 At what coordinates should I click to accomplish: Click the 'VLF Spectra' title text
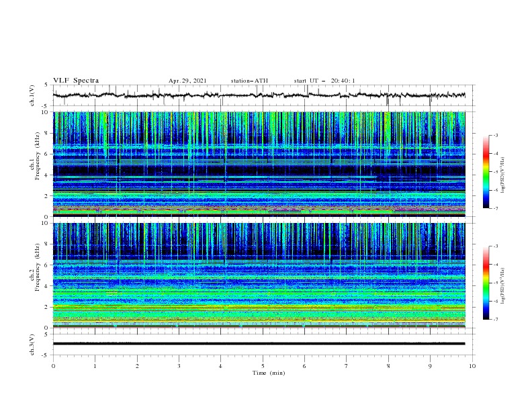[76, 81]
